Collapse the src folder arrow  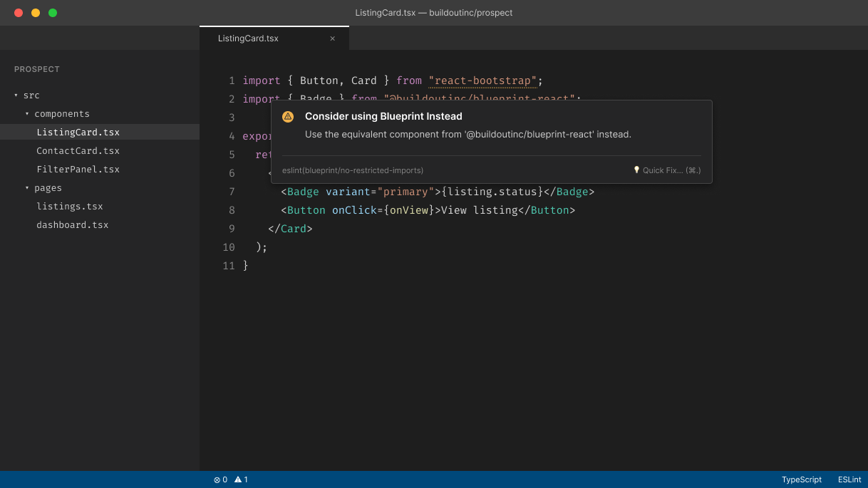click(x=16, y=95)
